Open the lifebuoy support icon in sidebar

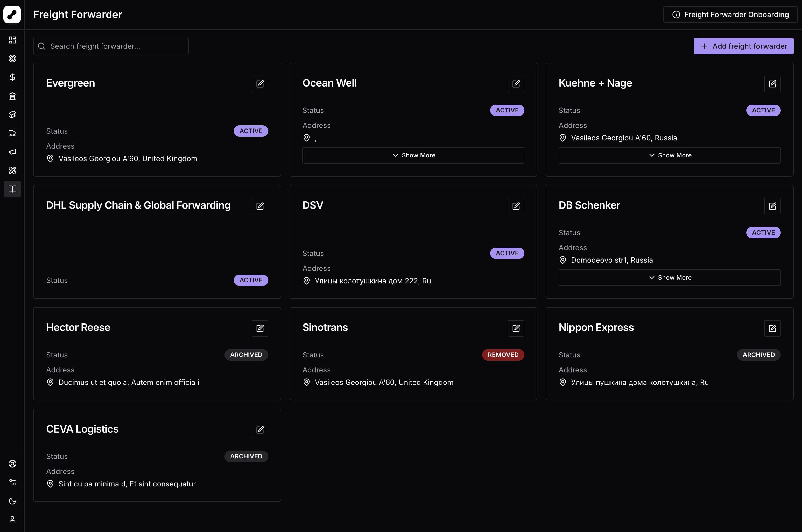pos(12,464)
